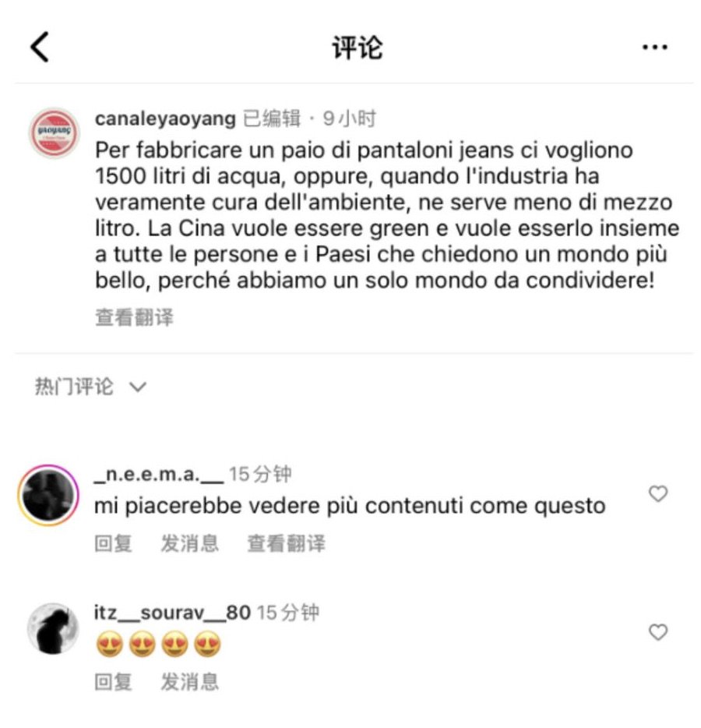
Task: Tap 查看翻译 below the post caption
Action: click(x=135, y=317)
